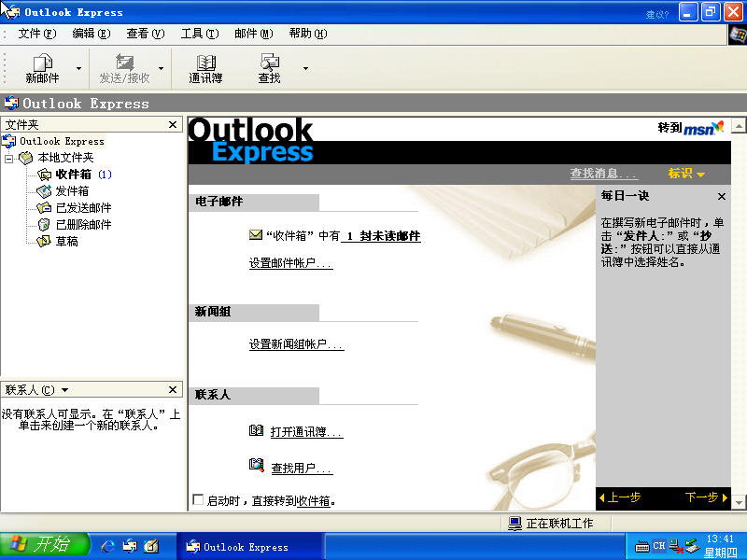The height and width of the screenshot is (560, 747).
Task: Open the 邮件(M) menu
Action: point(254,34)
